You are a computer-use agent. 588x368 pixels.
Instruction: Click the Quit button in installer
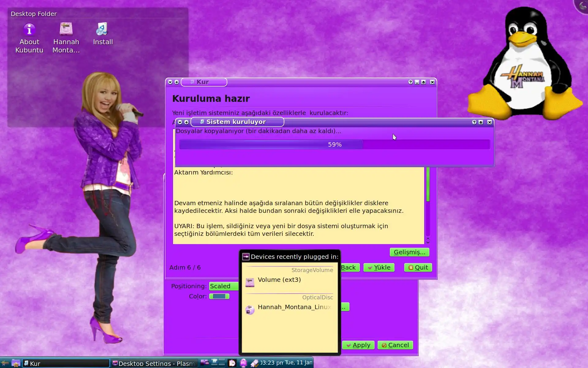click(418, 267)
